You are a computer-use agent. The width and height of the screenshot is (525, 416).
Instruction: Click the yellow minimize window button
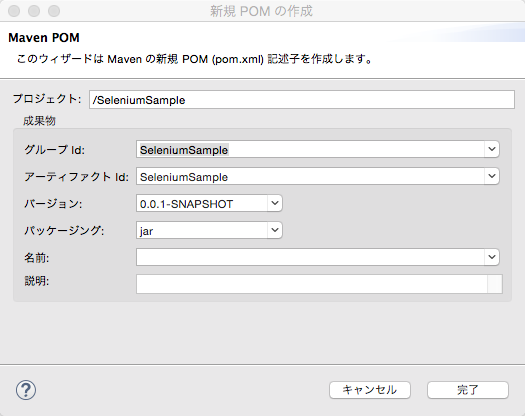coord(34,11)
